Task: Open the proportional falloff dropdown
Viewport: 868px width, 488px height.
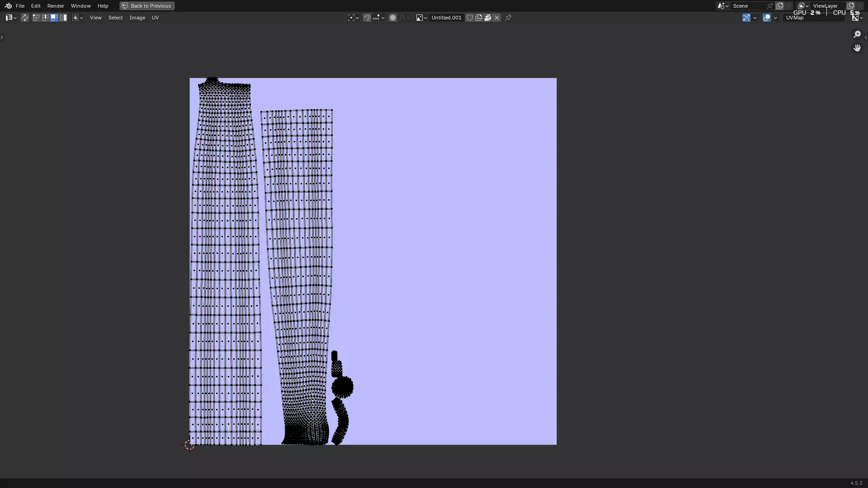Action: click(404, 18)
